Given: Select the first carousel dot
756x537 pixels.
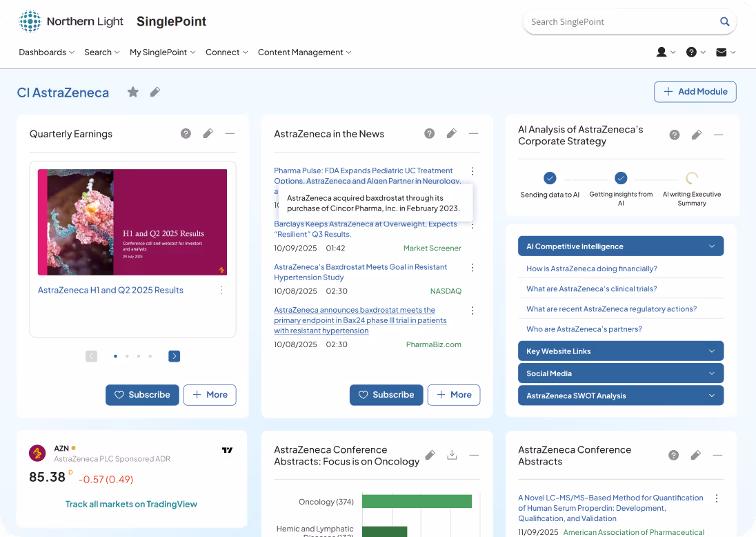Looking at the screenshot, I should pos(115,356).
